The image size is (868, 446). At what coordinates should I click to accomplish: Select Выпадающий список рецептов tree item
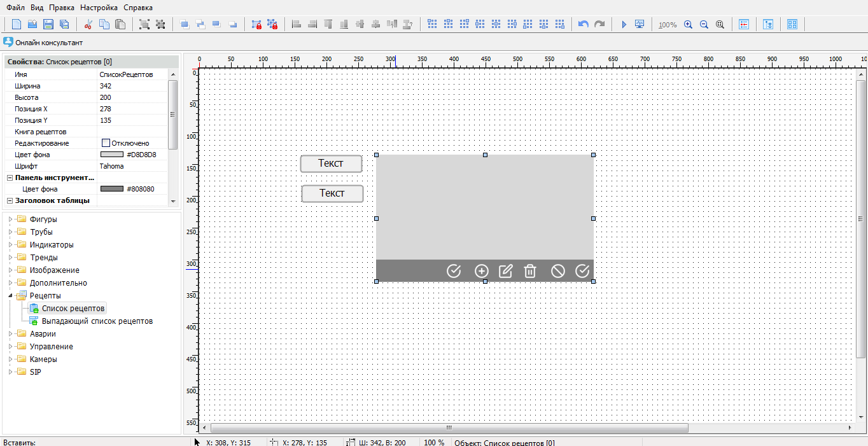point(97,321)
